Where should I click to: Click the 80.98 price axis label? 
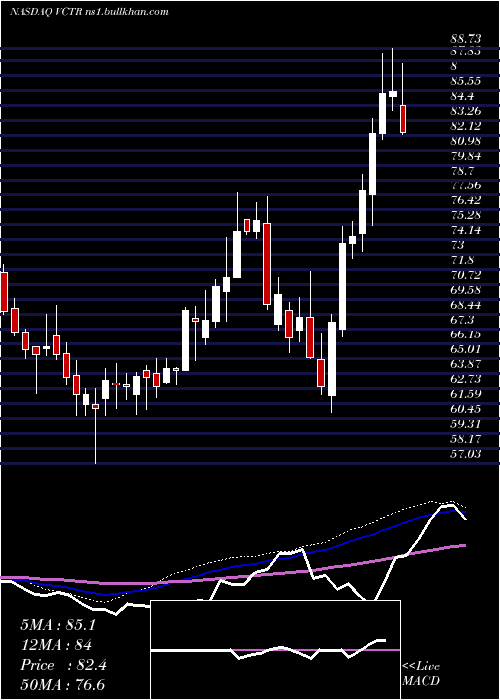tap(466, 141)
